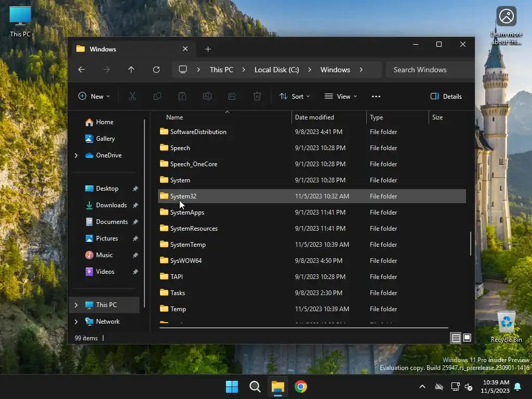Image resolution: width=532 pixels, height=399 pixels.
Task: Click the Search Windows field
Action: (430, 70)
